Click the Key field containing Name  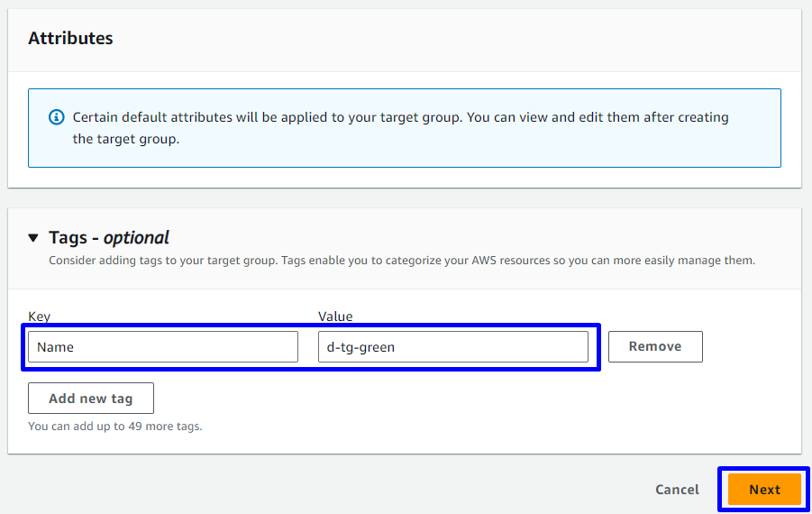click(x=162, y=347)
